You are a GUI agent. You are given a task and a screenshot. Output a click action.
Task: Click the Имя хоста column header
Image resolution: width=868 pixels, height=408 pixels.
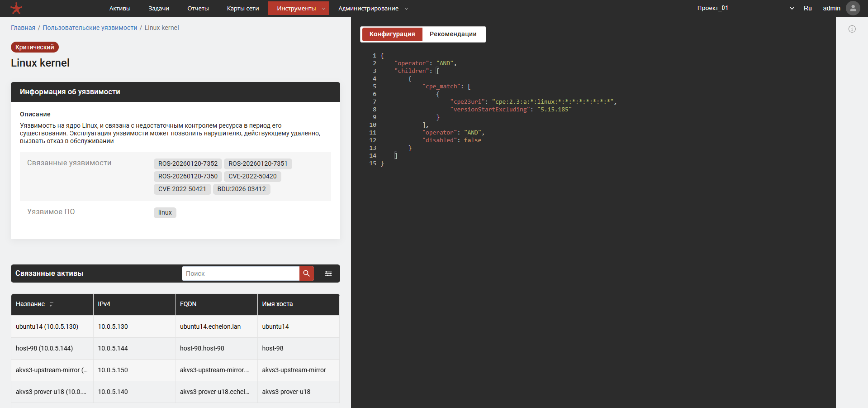tap(299, 304)
